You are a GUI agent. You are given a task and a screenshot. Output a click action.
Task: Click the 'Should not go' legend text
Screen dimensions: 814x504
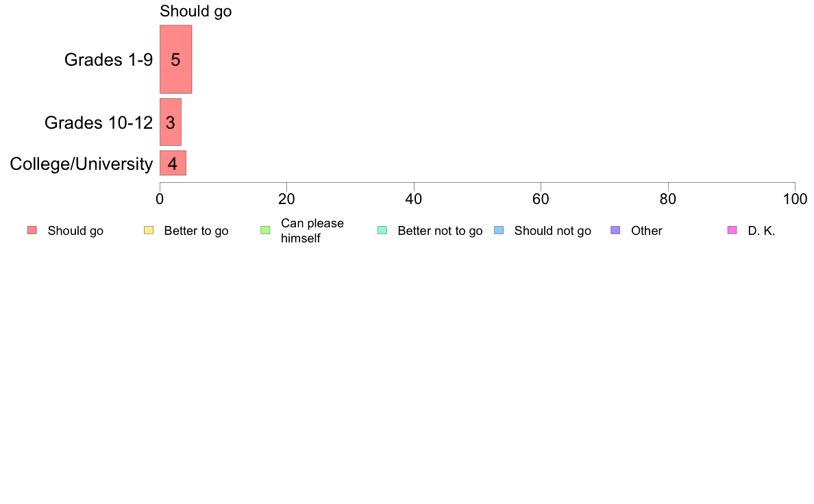click(553, 231)
